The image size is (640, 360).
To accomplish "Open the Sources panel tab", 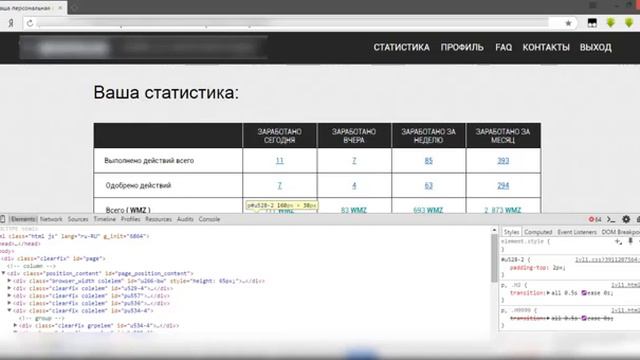I will point(78,219).
